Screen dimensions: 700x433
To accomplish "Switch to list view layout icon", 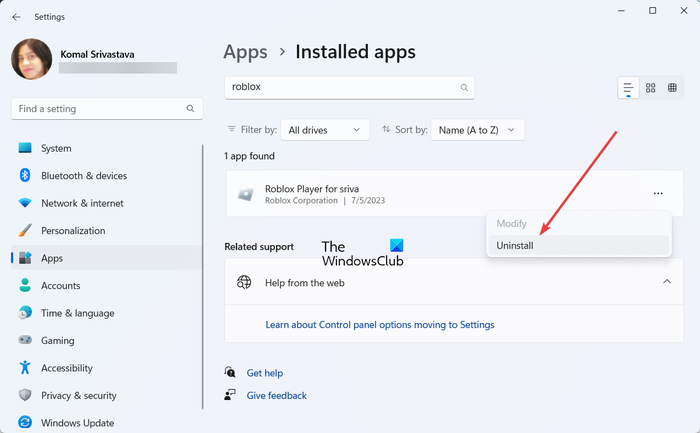I will pyautogui.click(x=628, y=88).
